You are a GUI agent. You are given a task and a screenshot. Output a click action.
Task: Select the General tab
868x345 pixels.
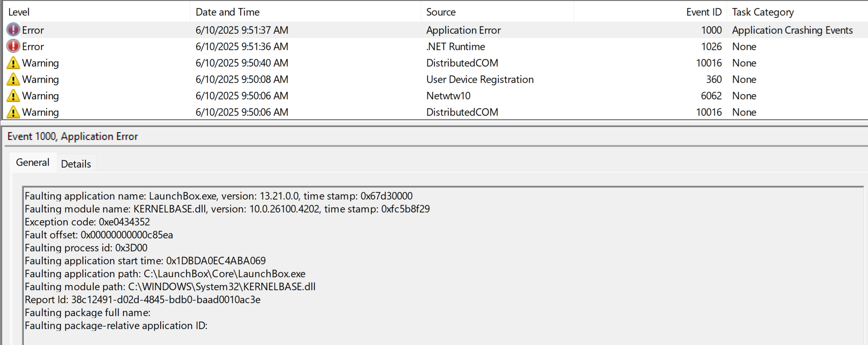coord(33,162)
